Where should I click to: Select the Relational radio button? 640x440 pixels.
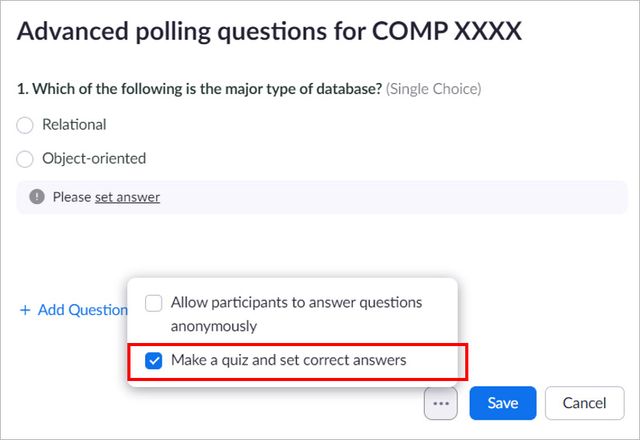pyautogui.click(x=24, y=125)
